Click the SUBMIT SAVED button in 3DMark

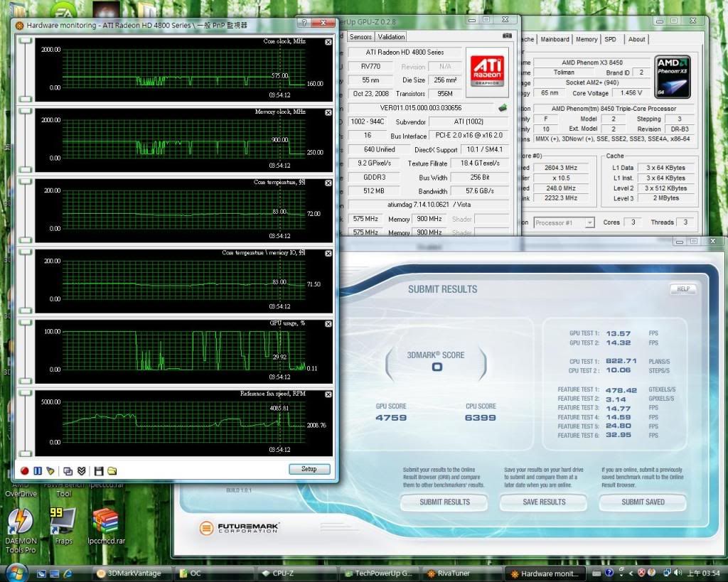pyautogui.click(x=643, y=502)
